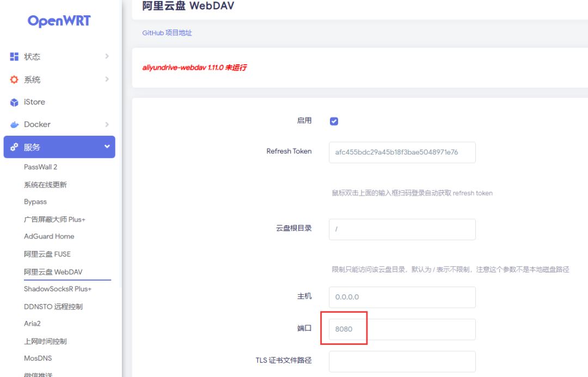Collapse the 服务 menu arrow
The width and height of the screenshot is (588, 377).
tap(107, 147)
